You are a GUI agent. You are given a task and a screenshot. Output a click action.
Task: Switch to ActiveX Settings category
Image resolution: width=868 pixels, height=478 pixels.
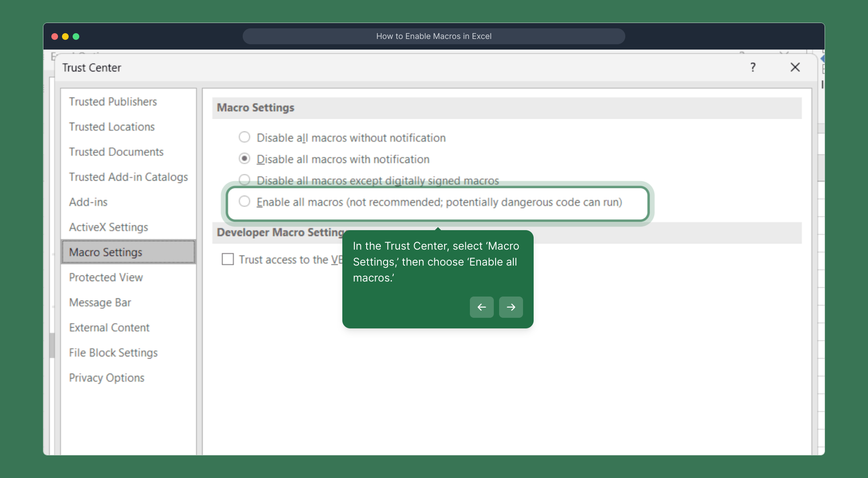pos(108,227)
